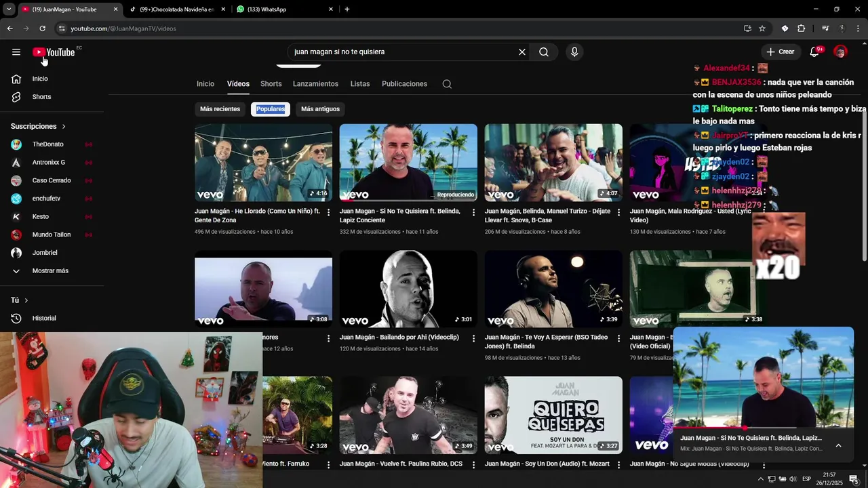The width and height of the screenshot is (868, 488).
Task: Switch to the Lanzamientos tab
Action: [x=315, y=84]
